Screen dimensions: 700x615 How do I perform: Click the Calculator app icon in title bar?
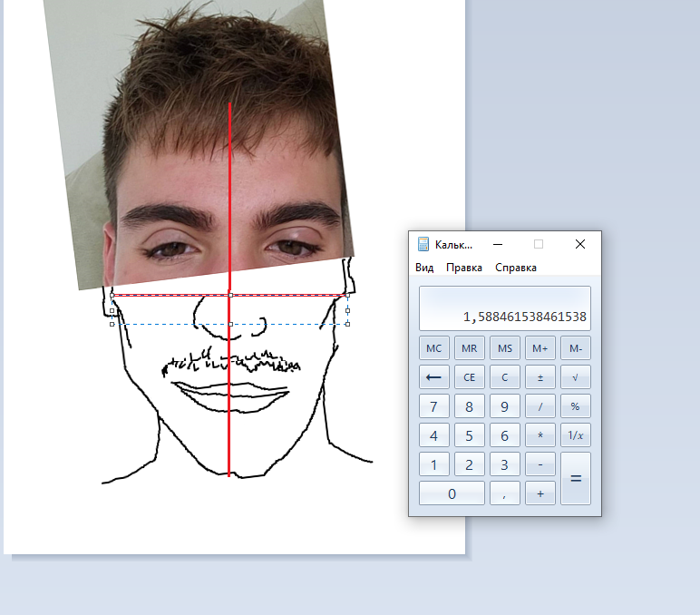pos(423,244)
